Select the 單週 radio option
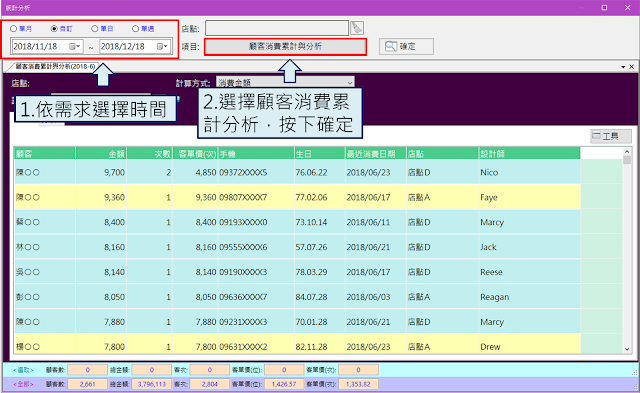The width and height of the screenshot is (640, 393). tap(143, 29)
